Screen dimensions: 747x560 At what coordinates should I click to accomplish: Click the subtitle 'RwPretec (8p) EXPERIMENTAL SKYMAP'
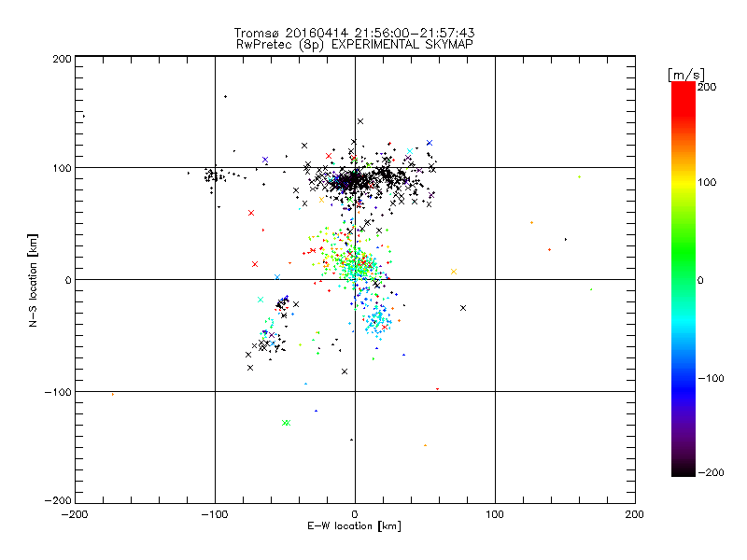(x=355, y=44)
